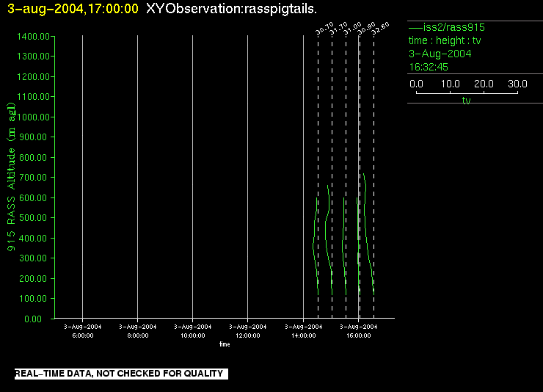Click the '915 RASS Altitude (m agl)' axis title
The image size is (543, 392).
12,177
